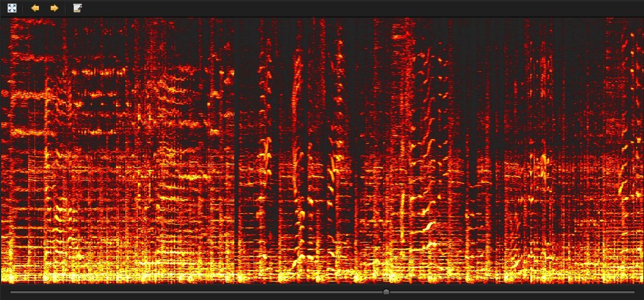The height and width of the screenshot is (300, 644).
Task: Click the center of the spectrogram display
Action: coord(322,151)
